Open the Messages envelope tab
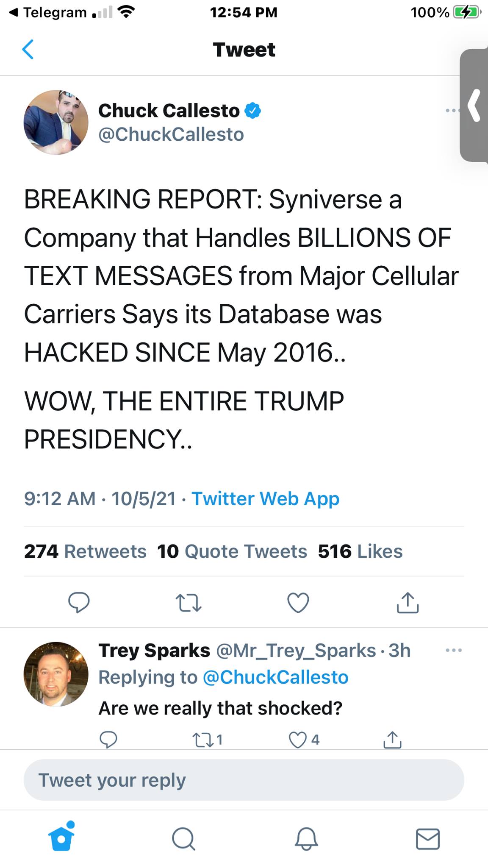This screenshot has width=488, height=868. click(427, 839)
